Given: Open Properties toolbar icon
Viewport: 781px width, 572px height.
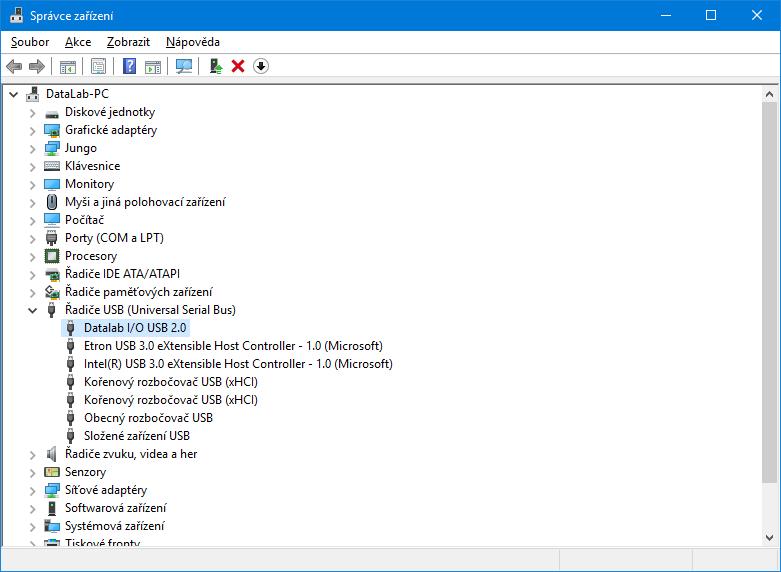Looking at the screenshot, I should click(x=98, y=66).
